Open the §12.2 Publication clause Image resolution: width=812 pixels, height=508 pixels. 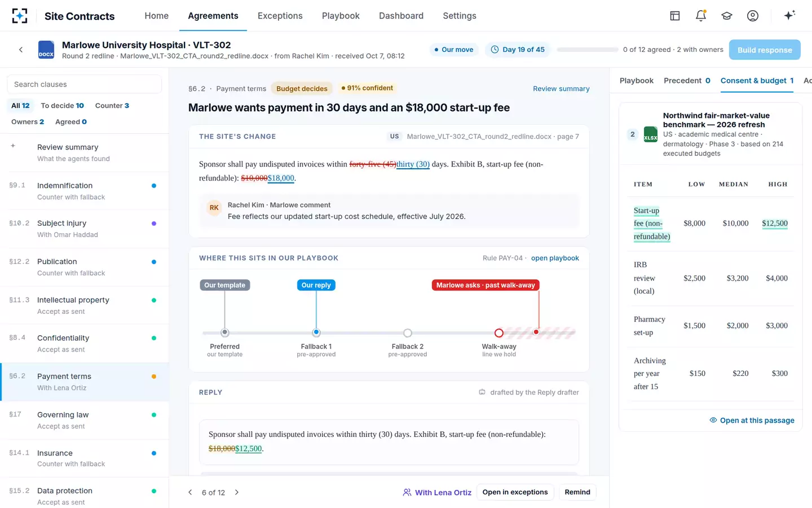click(85, 267)
